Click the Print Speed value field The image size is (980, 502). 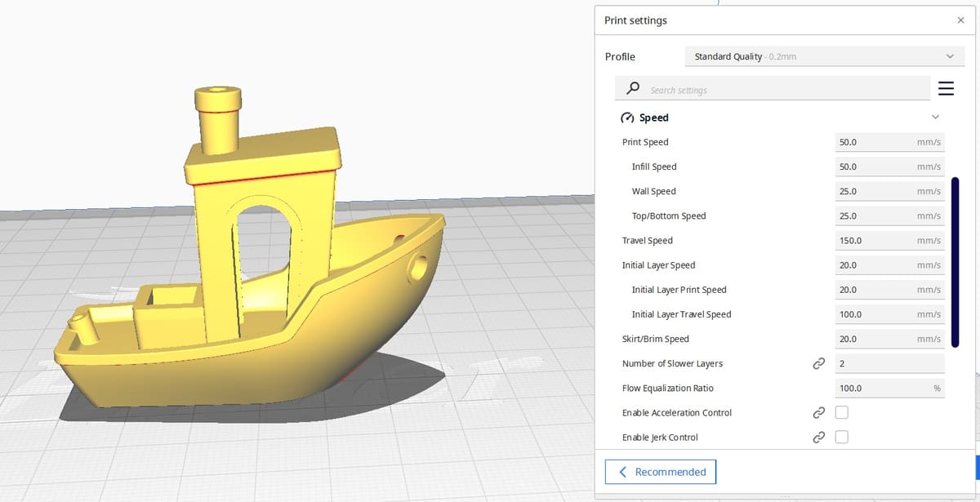tap(890, 142)
